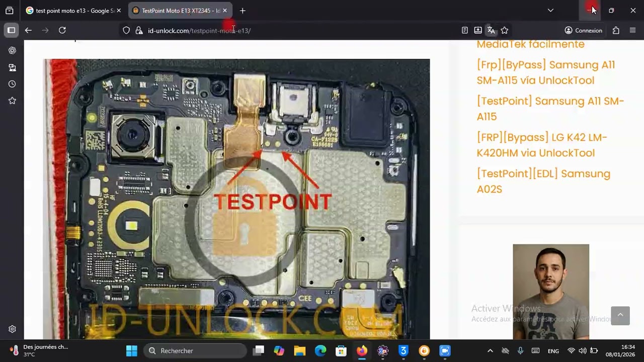Launch Copilot from the taskbar

pos(279,351)
